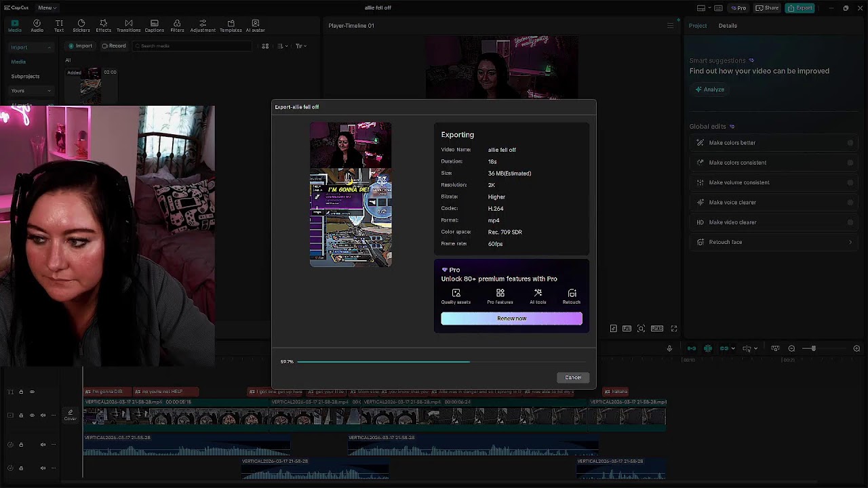Open AI tools icon in Pro panel

538,296
